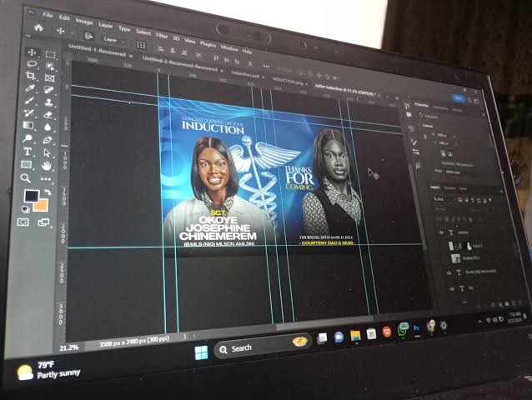Select the Pen tool
Viewport: 532px width, 400px height.
[48, 140]
